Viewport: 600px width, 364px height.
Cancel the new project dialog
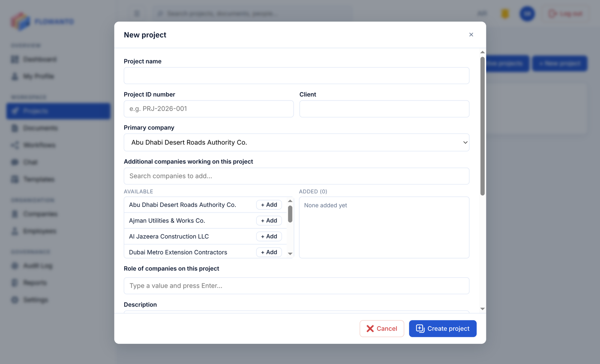(382, 328)
